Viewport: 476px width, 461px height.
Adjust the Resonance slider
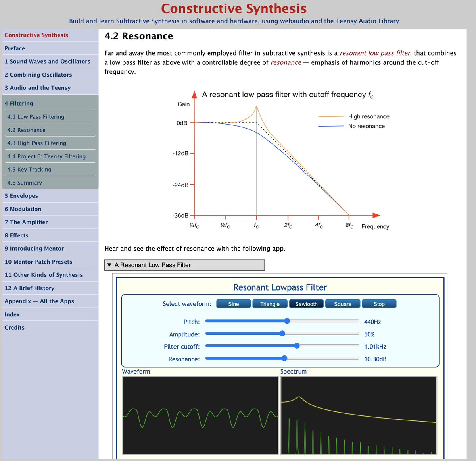pos(282,358)
